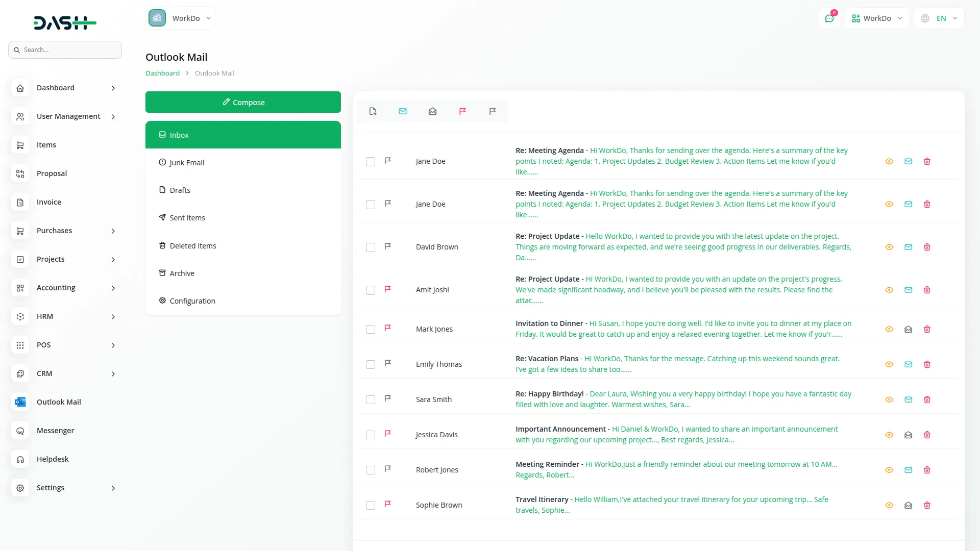Click the messenger chat bubble with notification badge
The height and width of the screenshot is (551, 980).
pos(829,18)
